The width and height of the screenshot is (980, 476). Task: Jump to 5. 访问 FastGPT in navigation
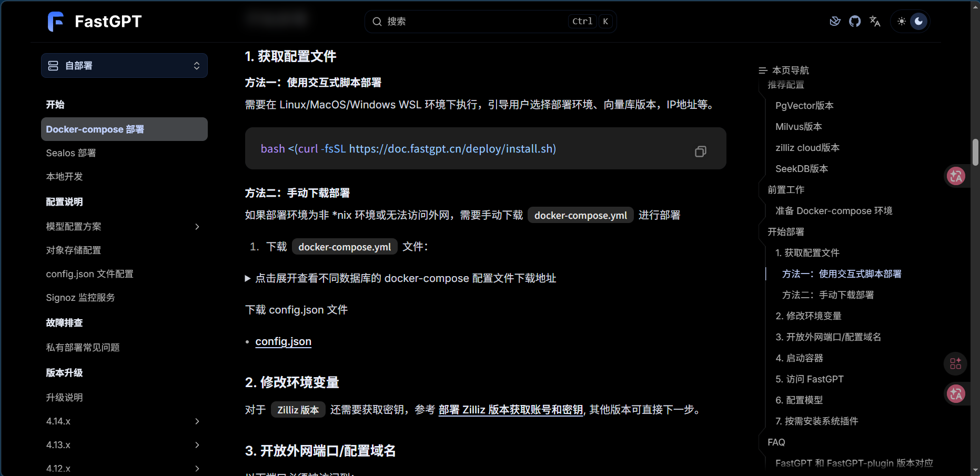(x=810, y=379)
